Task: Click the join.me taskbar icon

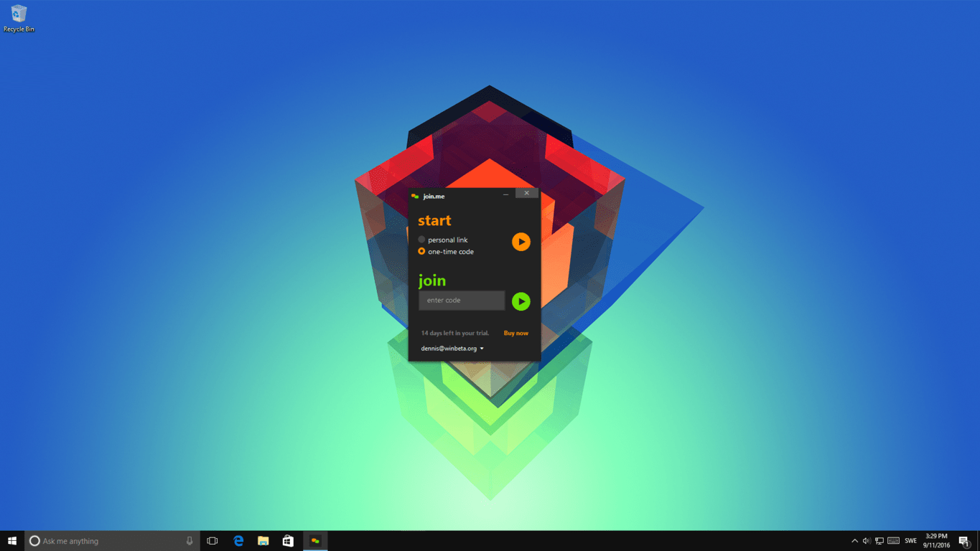Action: [315, 541]
